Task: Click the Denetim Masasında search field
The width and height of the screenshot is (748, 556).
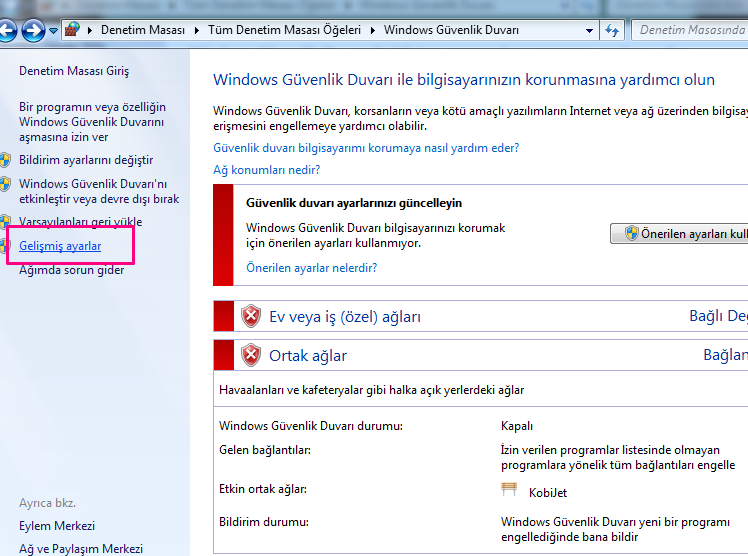Action: coord(690,30)
